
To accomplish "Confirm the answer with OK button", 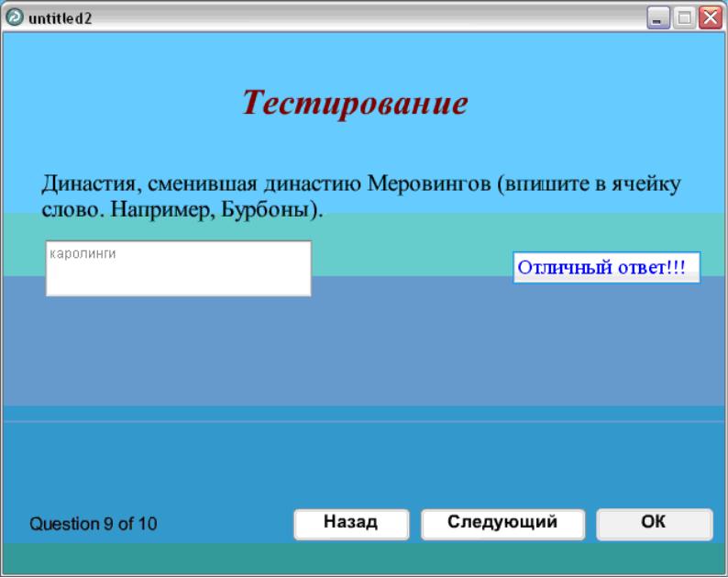I will point(654,524).
